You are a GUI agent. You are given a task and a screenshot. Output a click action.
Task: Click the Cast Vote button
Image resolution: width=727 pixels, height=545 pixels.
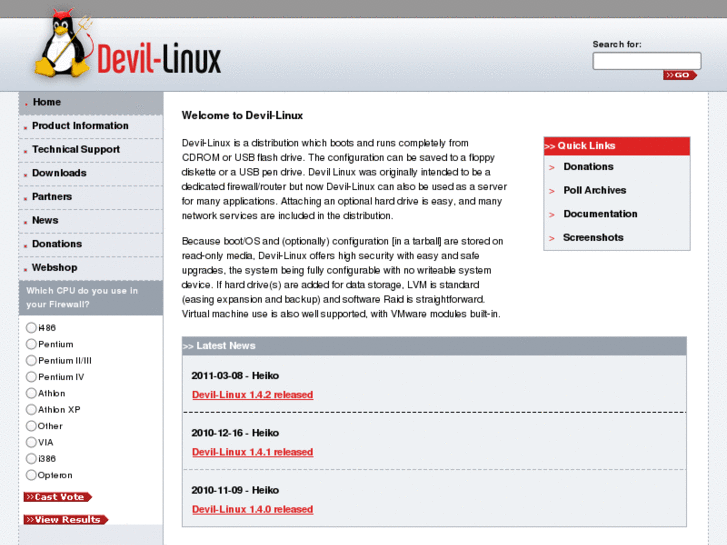[x=57, y=497]
